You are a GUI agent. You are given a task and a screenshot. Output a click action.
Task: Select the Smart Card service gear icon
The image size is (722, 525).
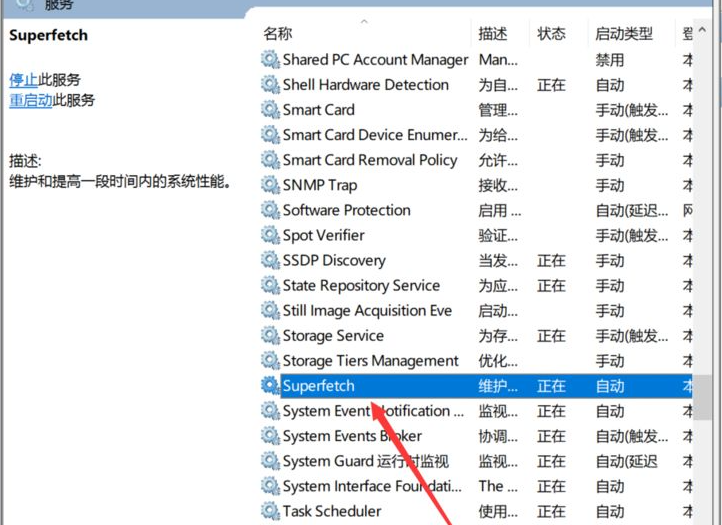coord(270,110)
